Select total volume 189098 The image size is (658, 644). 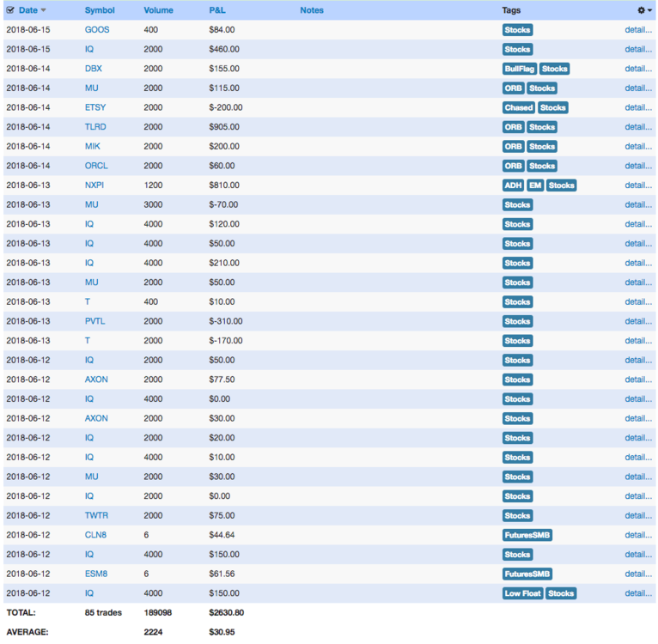point(158,612)
